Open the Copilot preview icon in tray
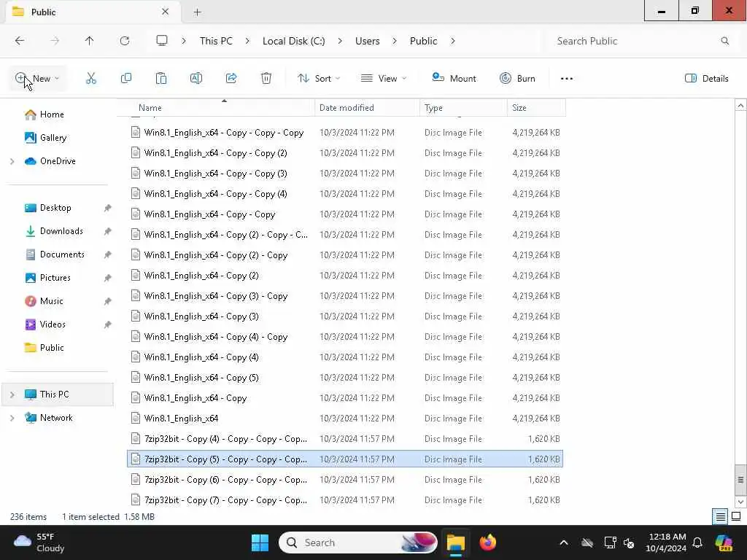The image size is (747, 560). tap(724, 542)
